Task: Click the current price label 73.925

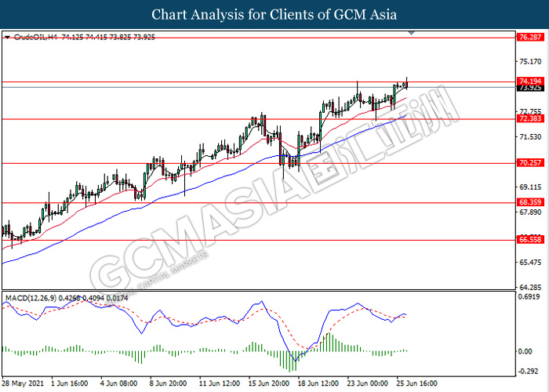Action: 530,88
